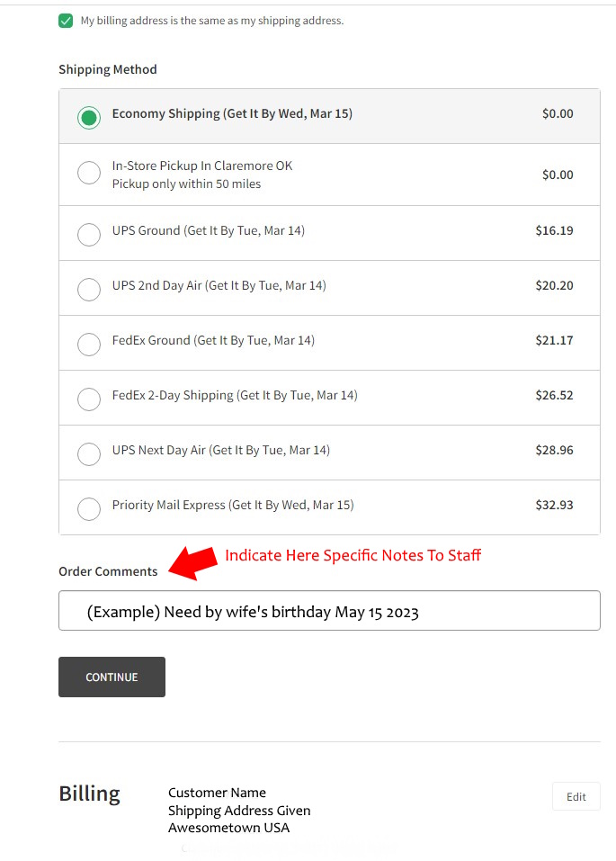This screenshot has height=861, width=616.
Task: Click the $28.96 UPS Next Day Air price
Action: point(554,450)
